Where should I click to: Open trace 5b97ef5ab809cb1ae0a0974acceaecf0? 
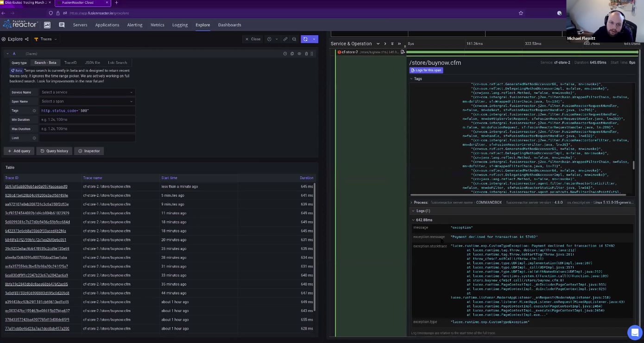36,187
